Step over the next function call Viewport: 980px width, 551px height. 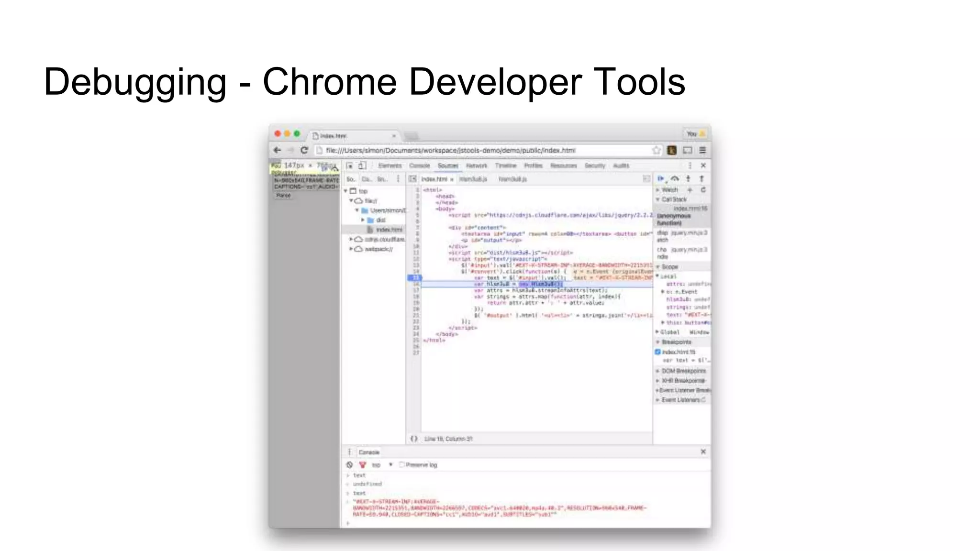tap(675, 178)
